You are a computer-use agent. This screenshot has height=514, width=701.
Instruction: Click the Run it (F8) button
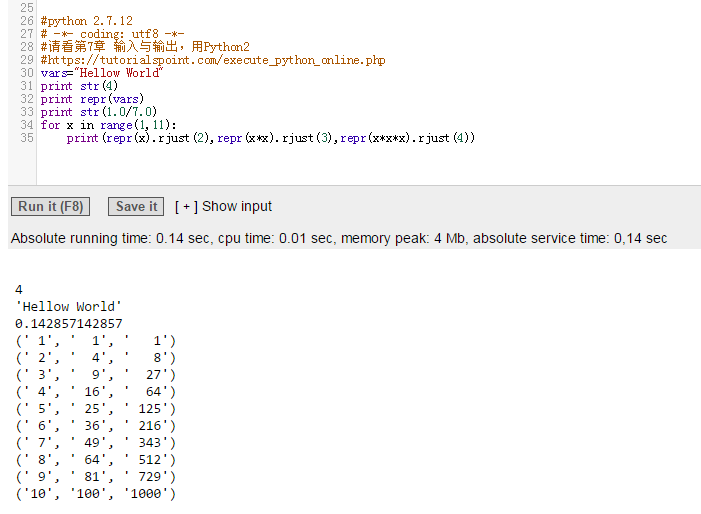tap(51, 206)
